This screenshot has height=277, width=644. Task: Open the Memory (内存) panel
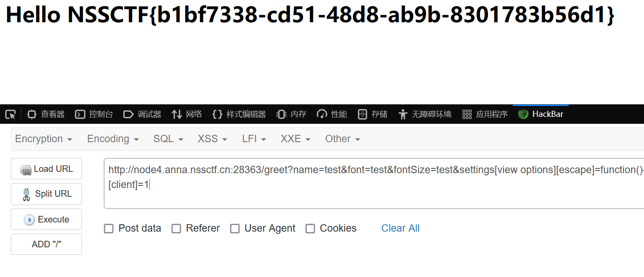click(x=291, y=114)
